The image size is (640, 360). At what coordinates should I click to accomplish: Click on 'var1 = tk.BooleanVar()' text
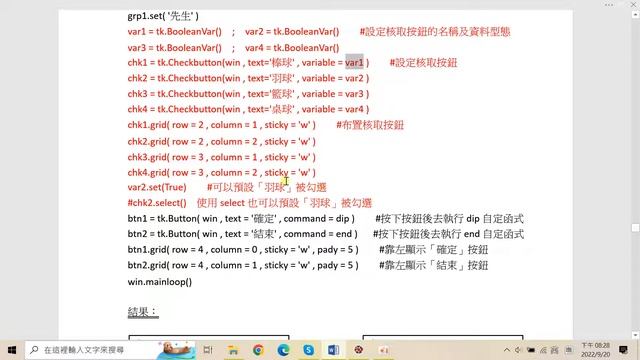click(175, 31)
